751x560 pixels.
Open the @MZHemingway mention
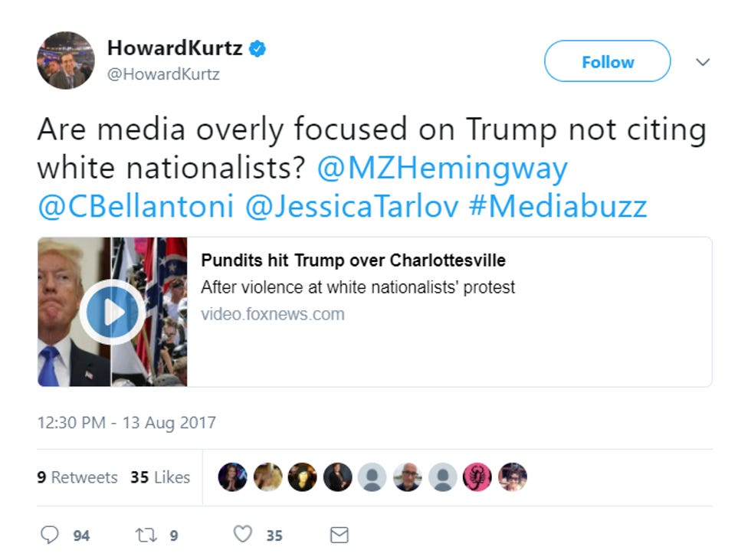tap(442, 168)
